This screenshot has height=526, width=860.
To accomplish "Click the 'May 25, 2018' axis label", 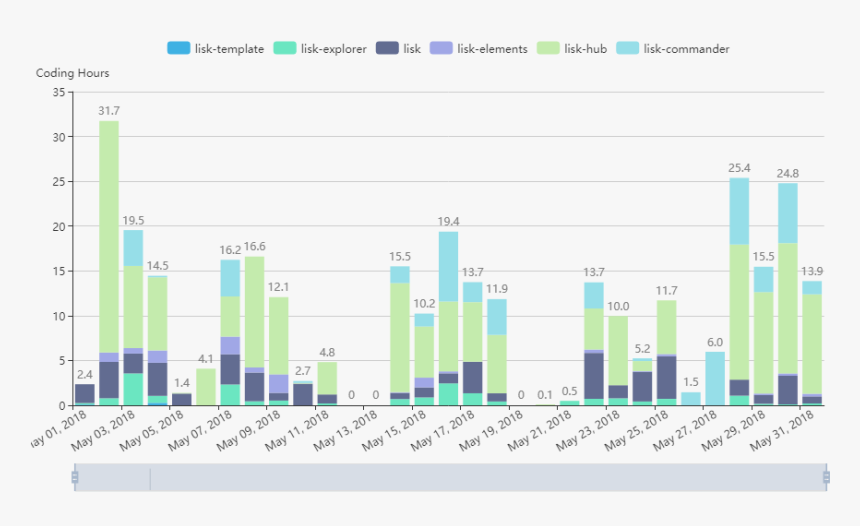I will pos(637,431).
